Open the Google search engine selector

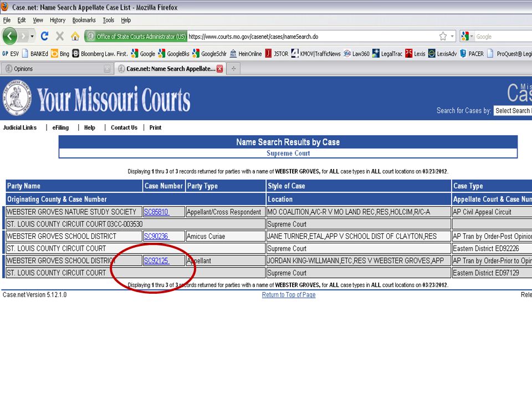467,37
